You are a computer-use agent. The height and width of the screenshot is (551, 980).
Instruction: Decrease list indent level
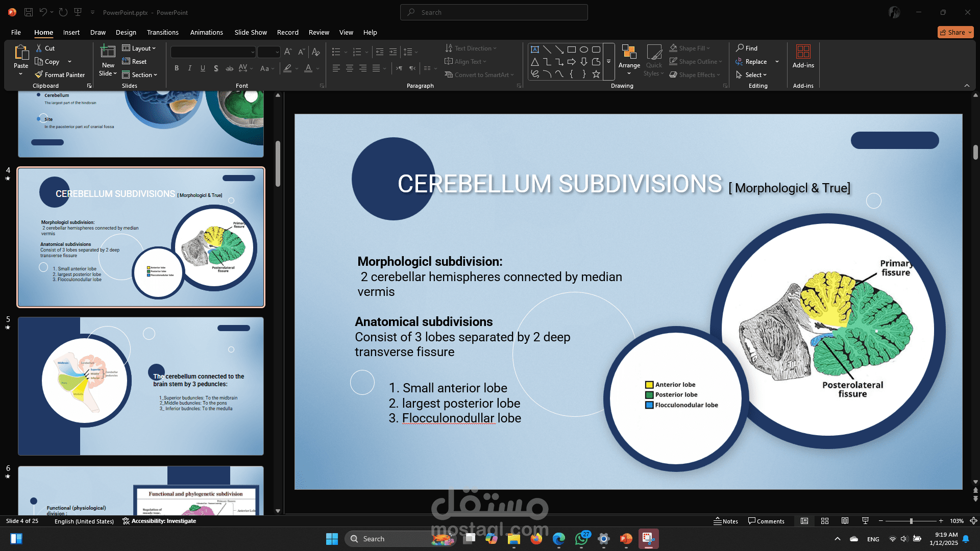[380, 52]
